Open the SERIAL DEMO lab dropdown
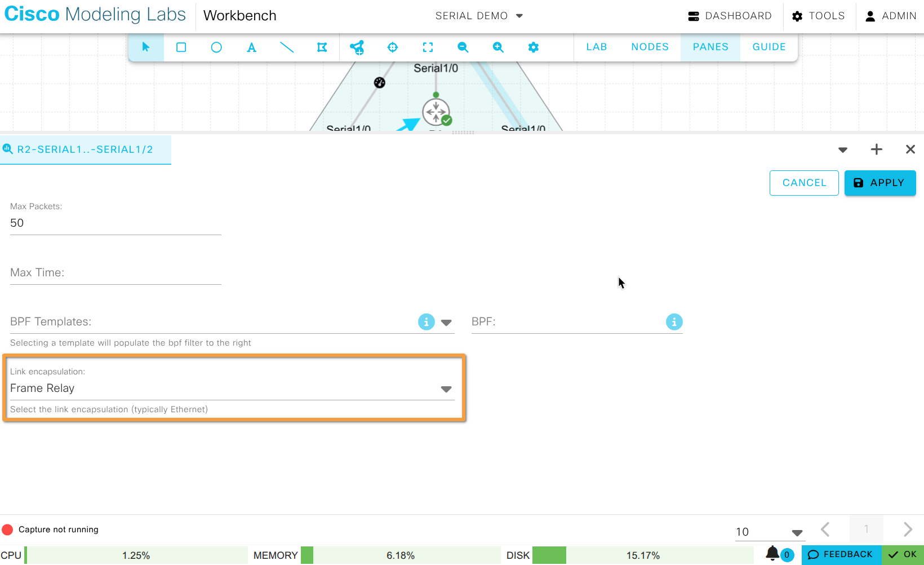Screen dimensions: 924x565 [479, 16]
